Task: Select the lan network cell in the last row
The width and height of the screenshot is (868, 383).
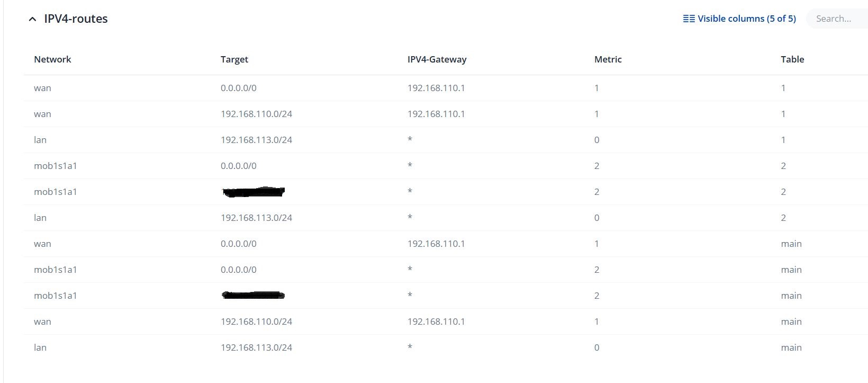Action: pyautogui.click(x=40, y=348)
